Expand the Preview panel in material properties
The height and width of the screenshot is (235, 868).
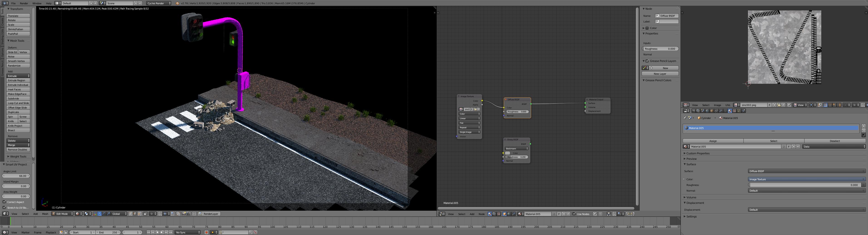tap(691, 159)
